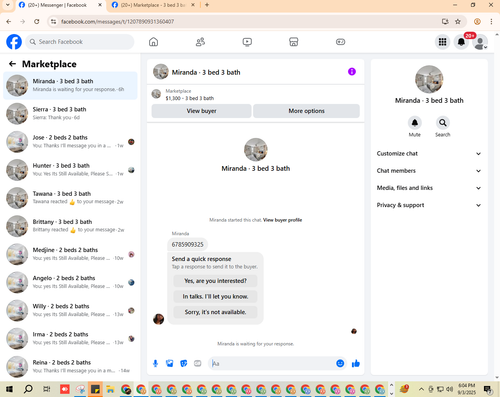Choose a GIF from composer icons
500x397 pixels.
(198, 363)
